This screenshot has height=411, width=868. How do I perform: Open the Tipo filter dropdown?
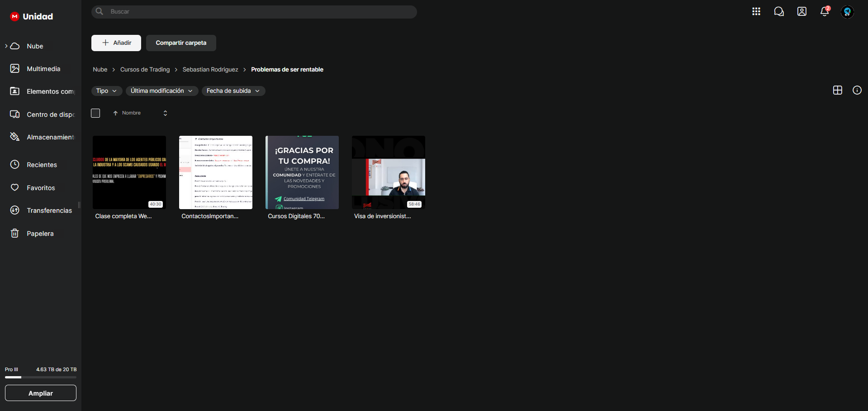pos(106,91)
